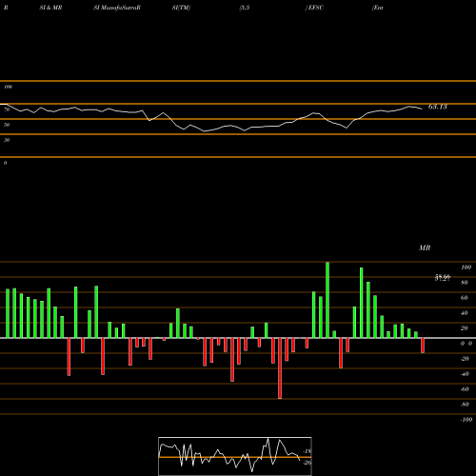Click the tallest green histogram bar
476x476 pixels.
coord(327,300)
